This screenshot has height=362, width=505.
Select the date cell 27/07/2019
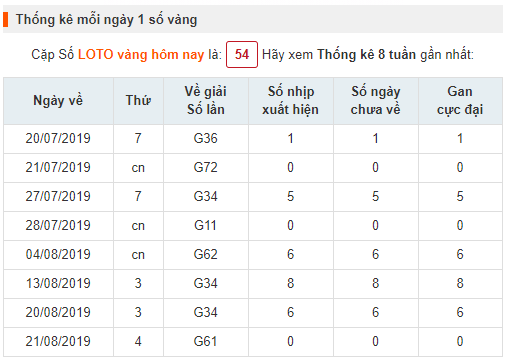tap(58, 196)
